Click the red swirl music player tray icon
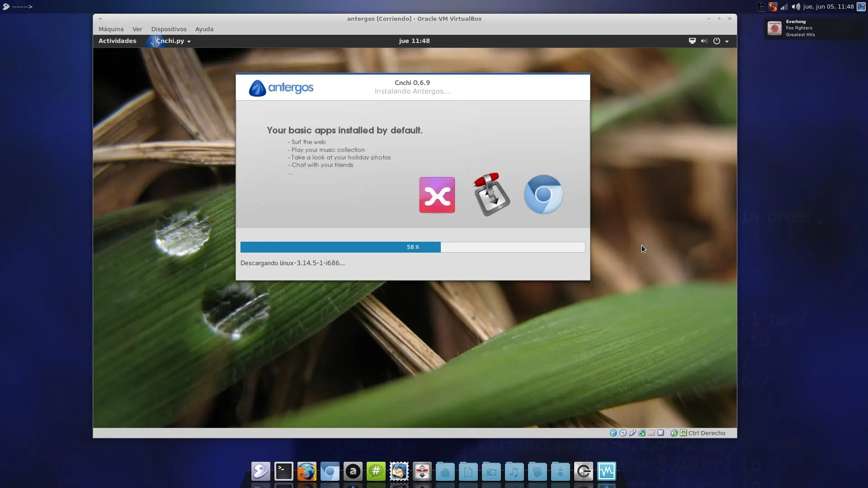Viewport: 868px width, 488px height. (x=773, y=6)
